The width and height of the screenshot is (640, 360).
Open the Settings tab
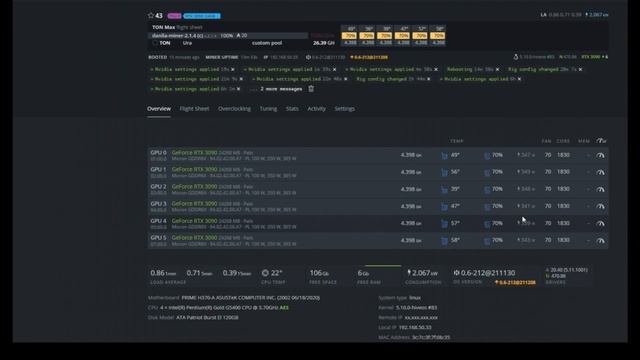pos(344,109)
